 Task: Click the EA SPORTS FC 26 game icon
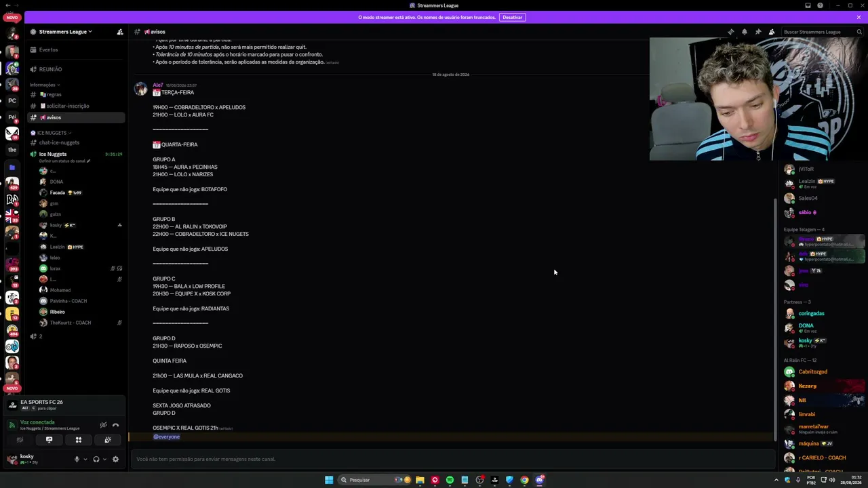(x=12, y=405)
